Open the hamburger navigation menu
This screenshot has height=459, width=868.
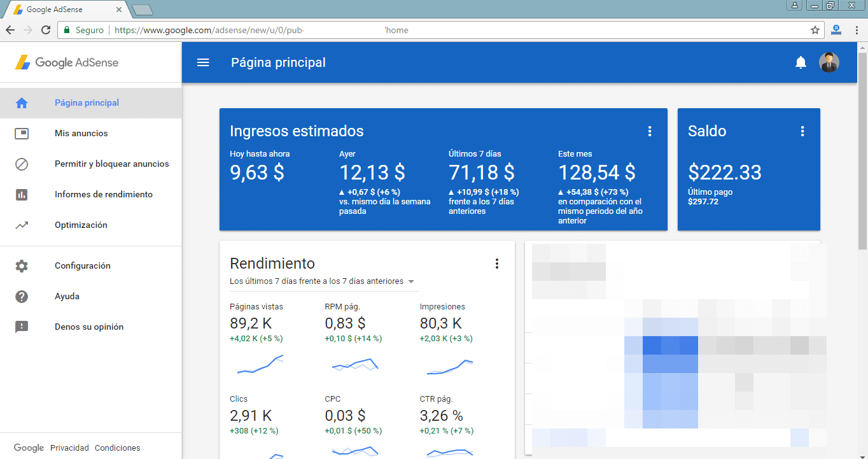[203, 62]
